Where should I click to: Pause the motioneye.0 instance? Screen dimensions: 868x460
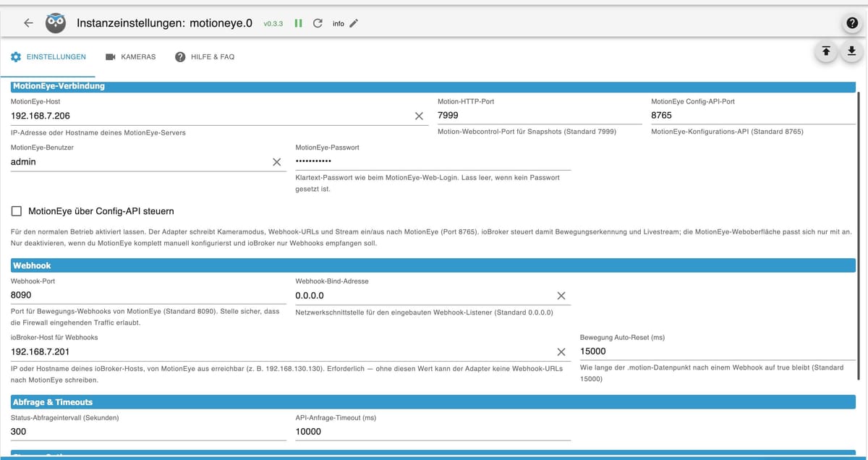pos(298,23)
